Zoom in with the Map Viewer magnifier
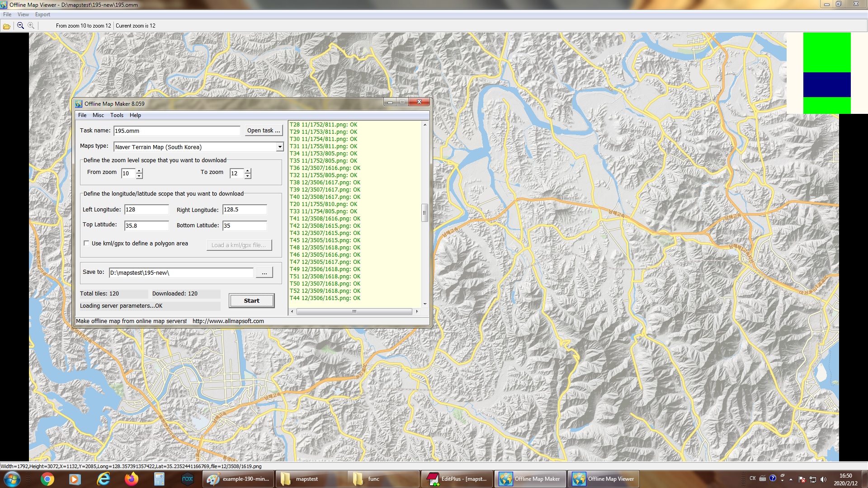 tap(31, 26)
